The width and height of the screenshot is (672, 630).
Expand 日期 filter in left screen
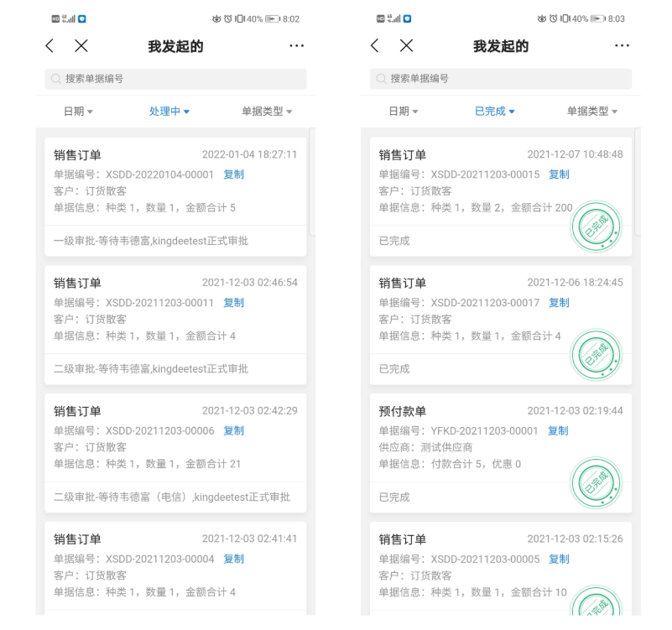78,112
